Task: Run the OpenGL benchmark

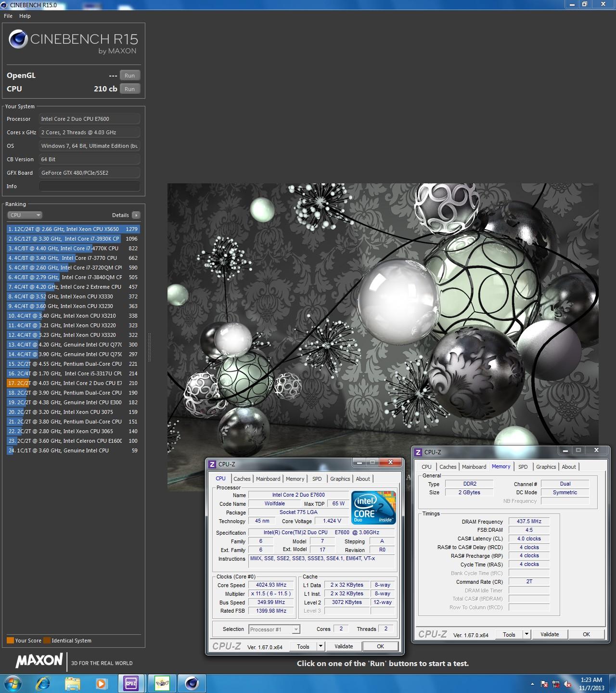Action: 130,76
